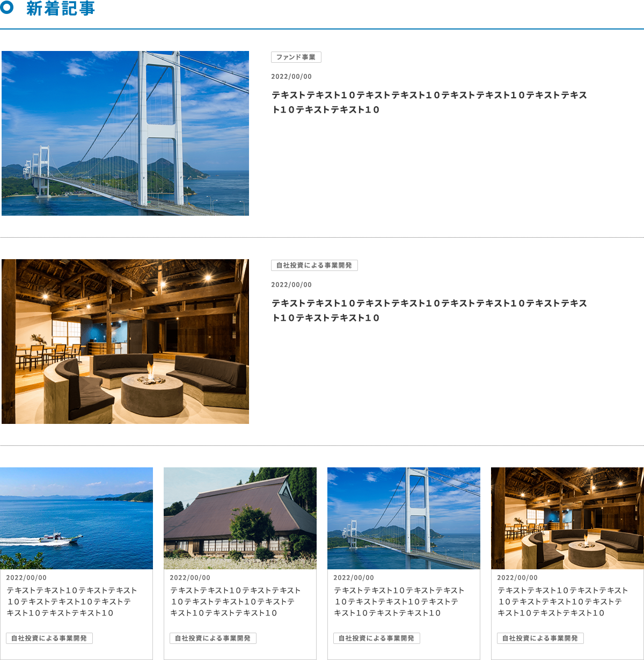
Task: Open the headline text of the large lounge article
Action: pyautogui.click(x=429, y=311)
